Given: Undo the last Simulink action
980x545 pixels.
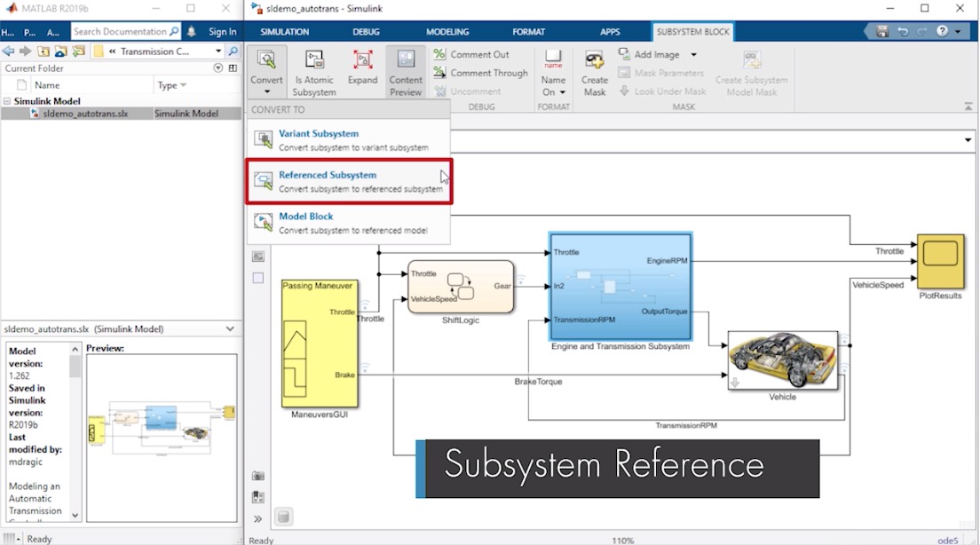Looking at the screenshot, I should click(903, 31).
